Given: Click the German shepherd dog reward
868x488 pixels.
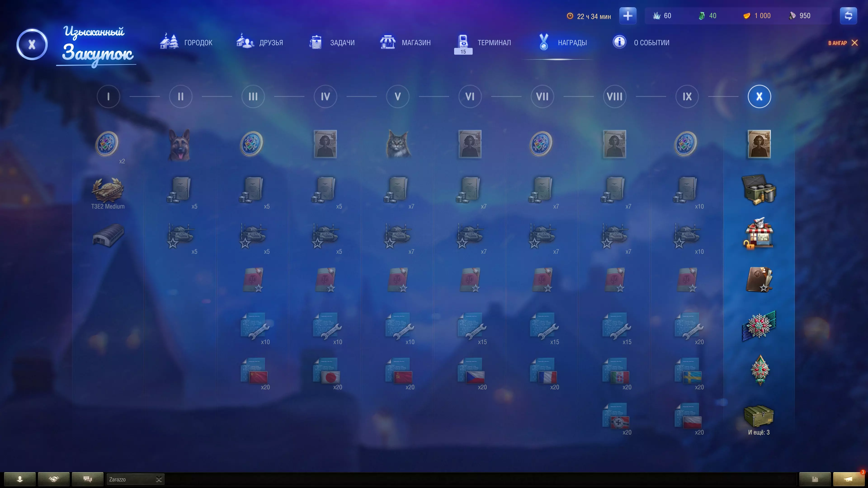Looking at the screenshot, I should pos(179,145).
